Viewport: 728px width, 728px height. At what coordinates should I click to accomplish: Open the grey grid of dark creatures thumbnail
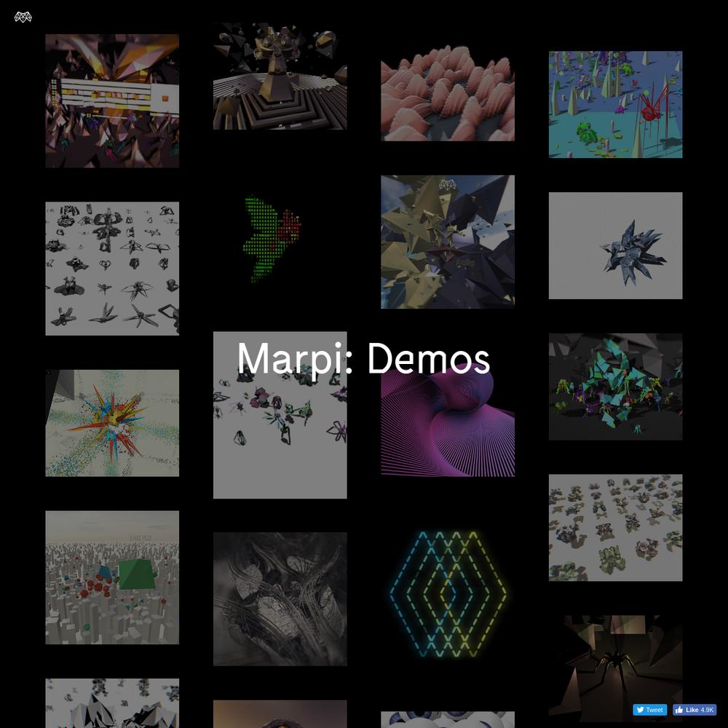point(112,269)
